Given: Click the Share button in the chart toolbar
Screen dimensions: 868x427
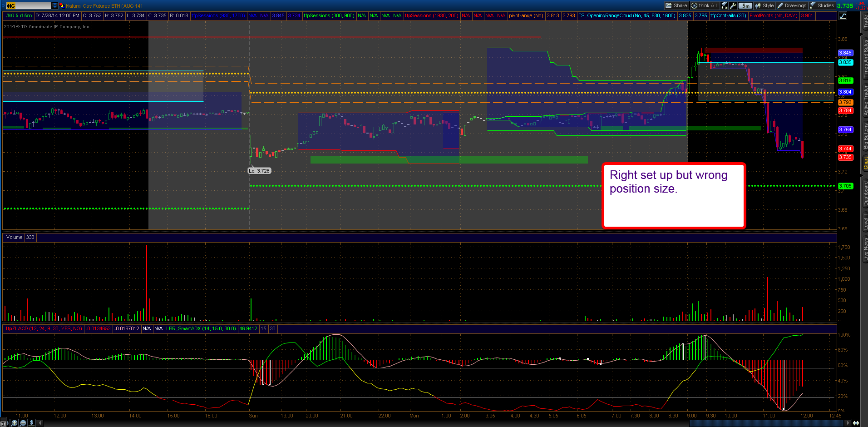Looking at the screenshot, I should coord(676,6).
